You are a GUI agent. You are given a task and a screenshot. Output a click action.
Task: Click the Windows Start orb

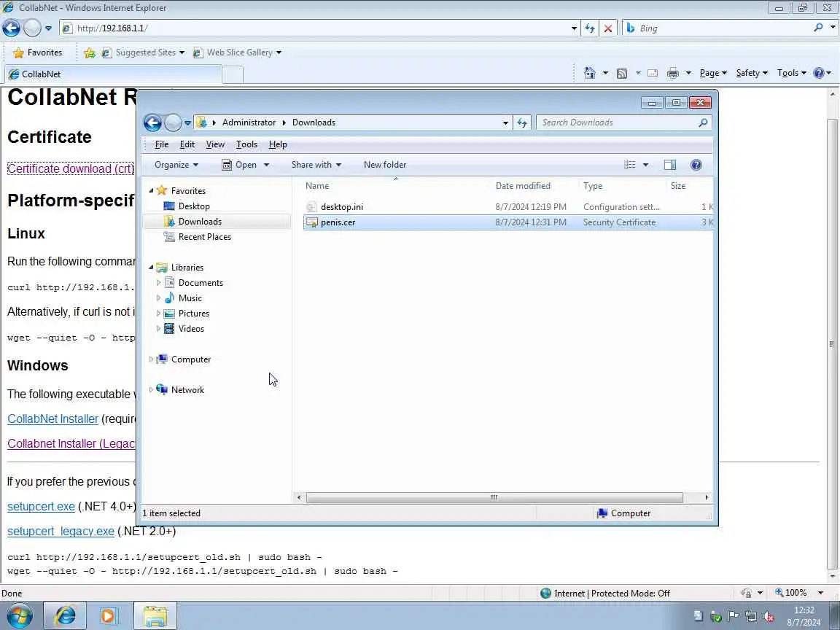click(x=19, y=616)
